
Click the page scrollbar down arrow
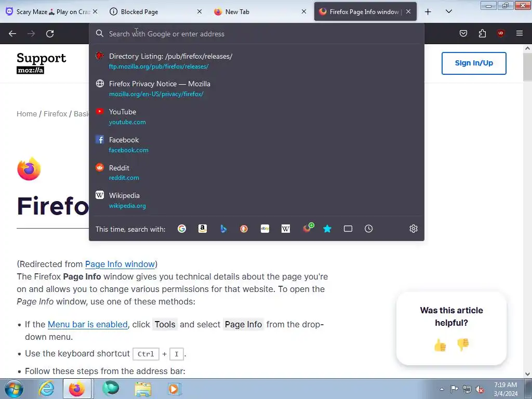(527, 374)
